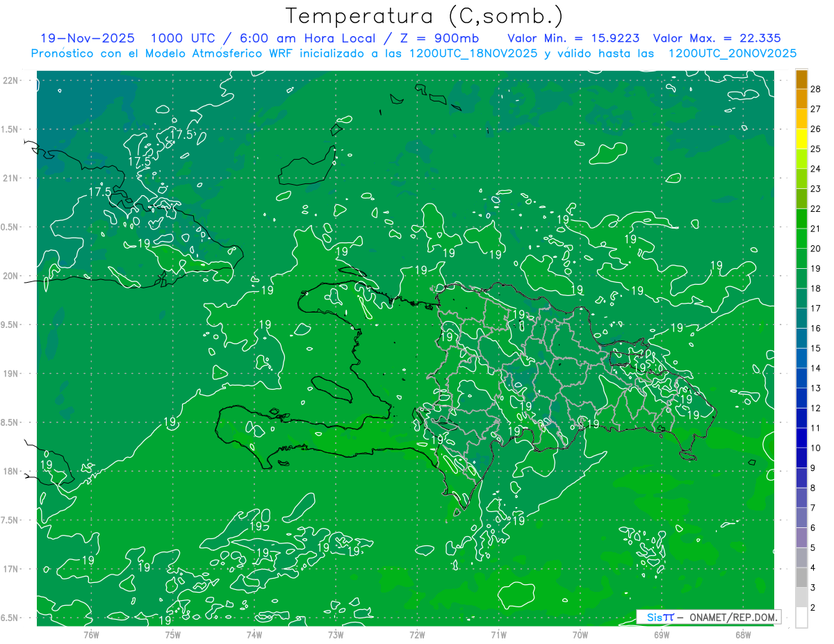Click the yellow segment of the color scale
The height and width of the screenshot is (644, 834).
click(x=801, y=139)
